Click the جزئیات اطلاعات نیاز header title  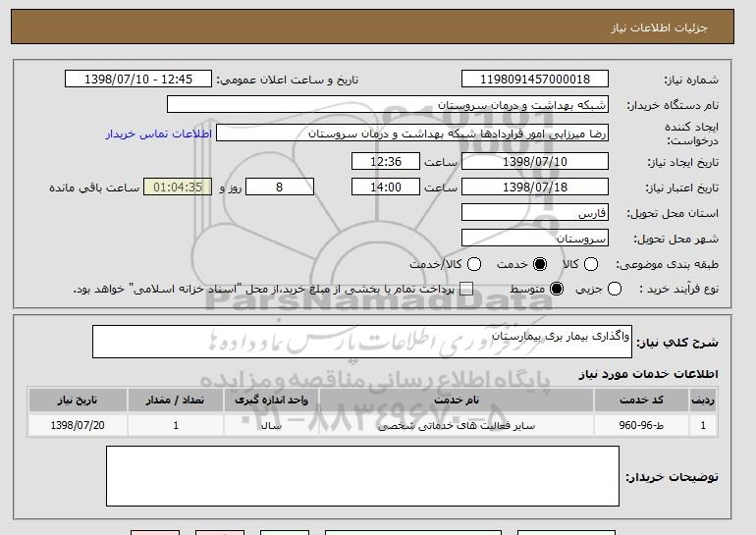tap(659, 27)
